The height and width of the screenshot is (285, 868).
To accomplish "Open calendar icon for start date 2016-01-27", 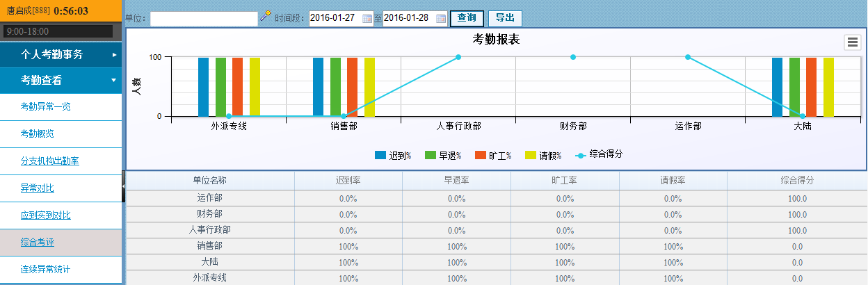I will pyautogui.click(x=367, y=18).
